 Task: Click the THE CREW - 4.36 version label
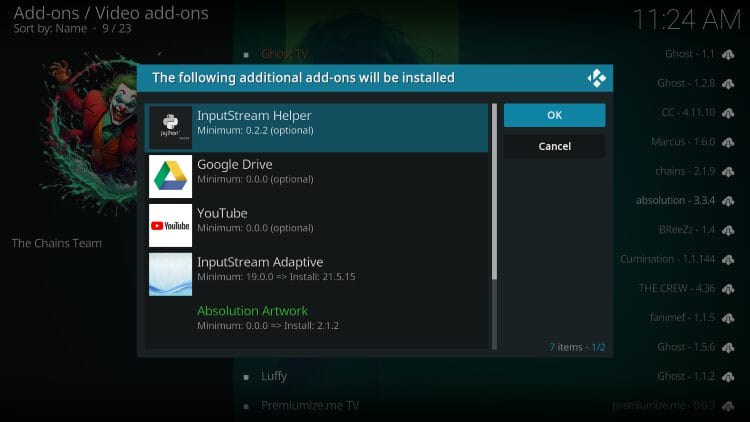pos(677,289)
